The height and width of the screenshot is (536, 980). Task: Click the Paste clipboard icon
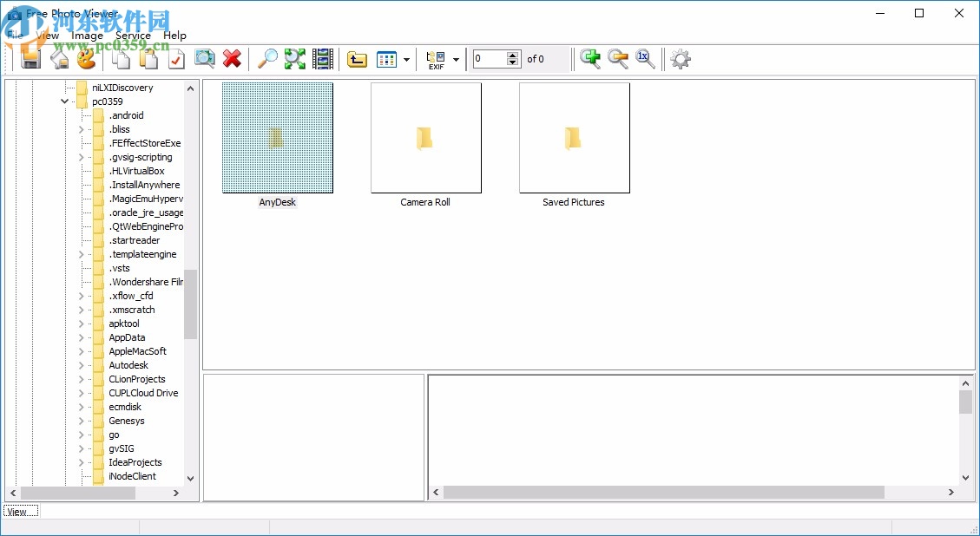[x=148, y=59]
